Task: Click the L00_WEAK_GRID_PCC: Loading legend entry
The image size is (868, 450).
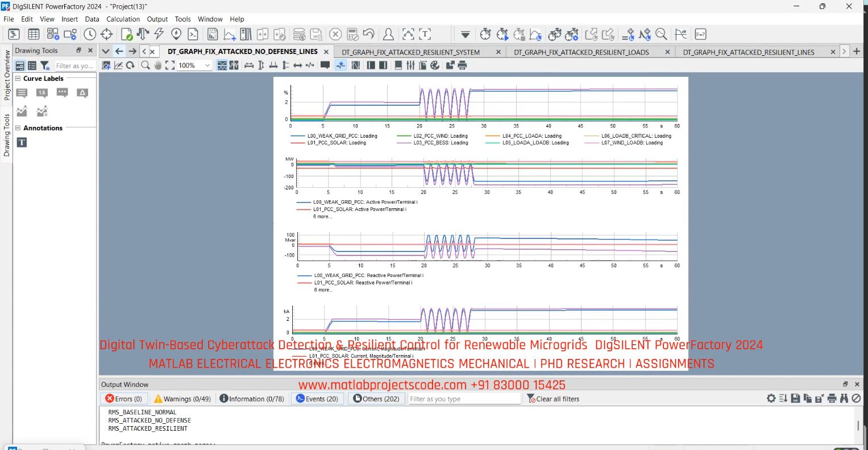Action: [x=334, y=136]
